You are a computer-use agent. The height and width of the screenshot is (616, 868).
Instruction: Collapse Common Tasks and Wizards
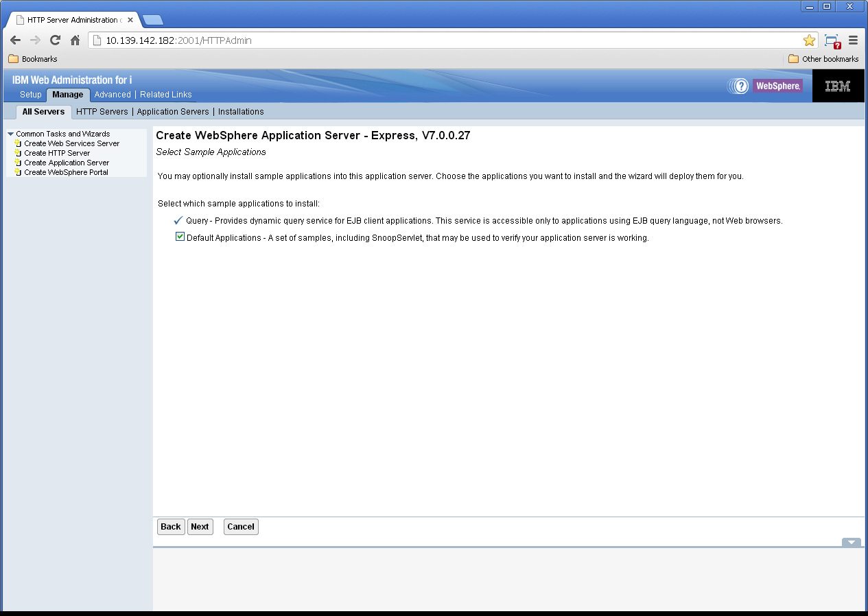point(10,134)
